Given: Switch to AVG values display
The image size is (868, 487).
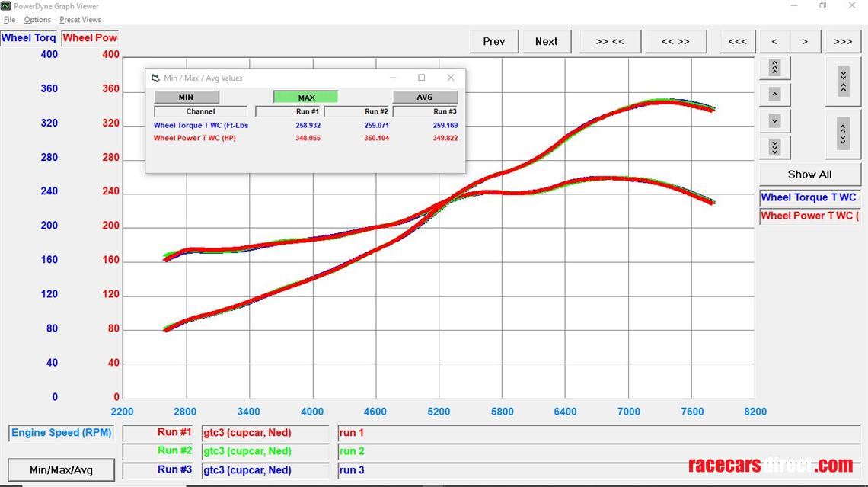Looking at the screenshot, I should point(425,97).
